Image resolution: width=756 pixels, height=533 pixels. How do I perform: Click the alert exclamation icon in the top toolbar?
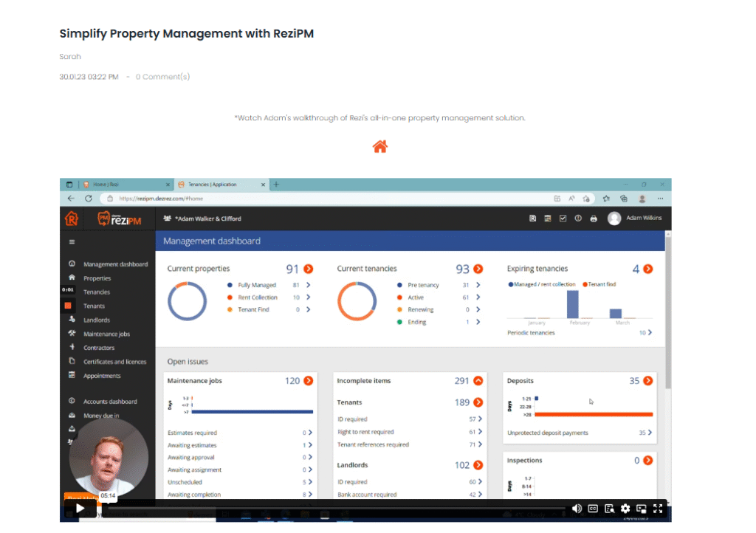coord(577,219)
